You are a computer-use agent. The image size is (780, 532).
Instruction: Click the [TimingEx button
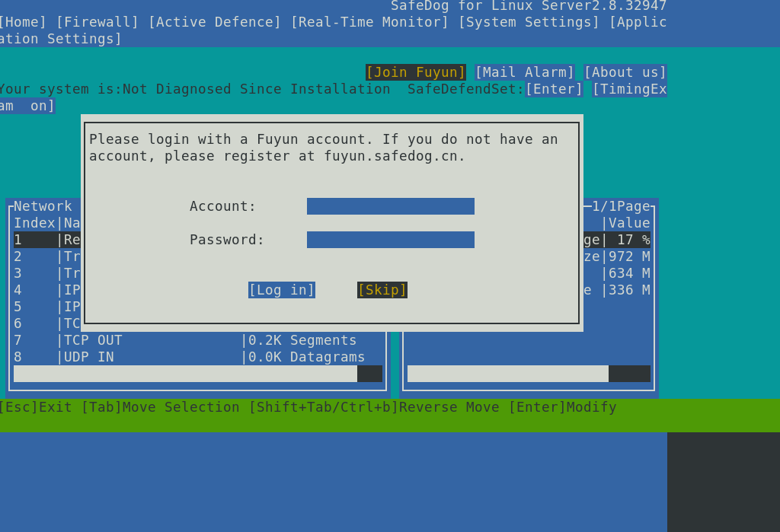629,90
